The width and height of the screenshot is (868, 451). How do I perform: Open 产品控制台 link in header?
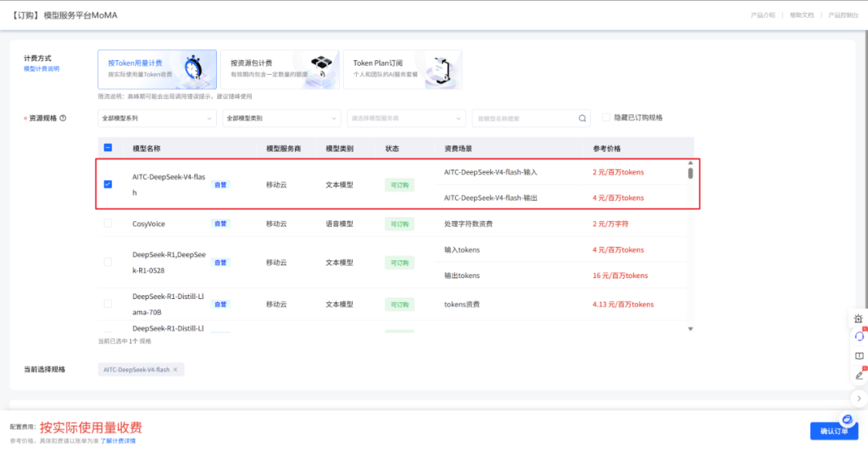point(843,15)
